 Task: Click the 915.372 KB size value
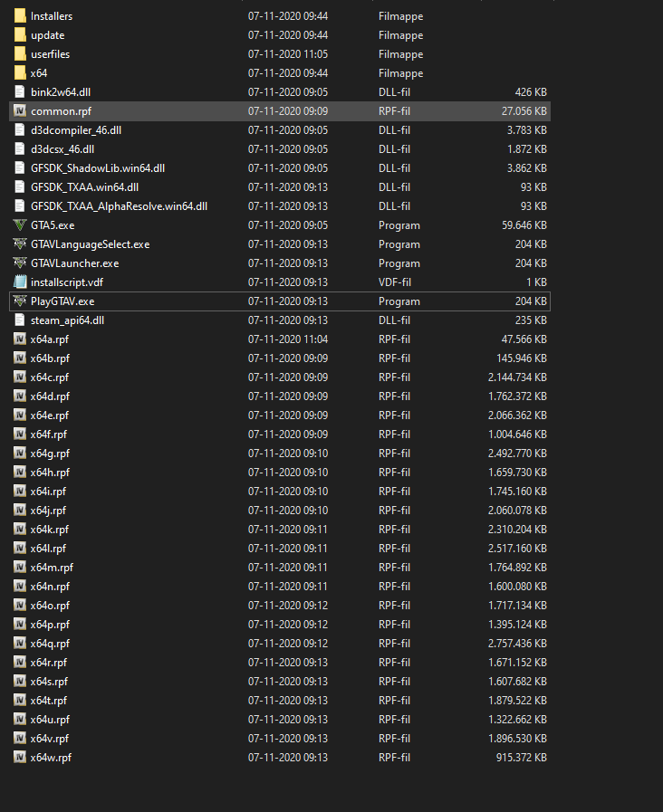coord(522,757)
